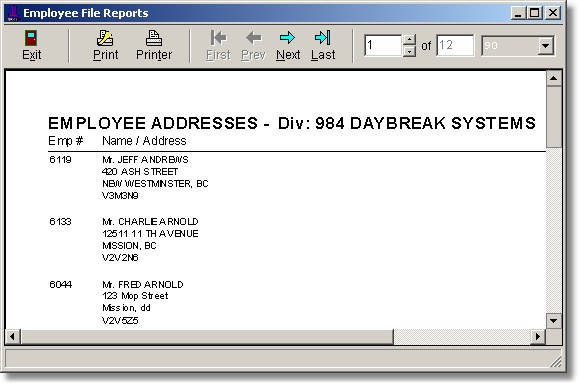The width and height of the screenshot is (579, 385).
Task: Click the vertical scrollbar thumb
Action: pyautogui.click(x=554, y=117)
